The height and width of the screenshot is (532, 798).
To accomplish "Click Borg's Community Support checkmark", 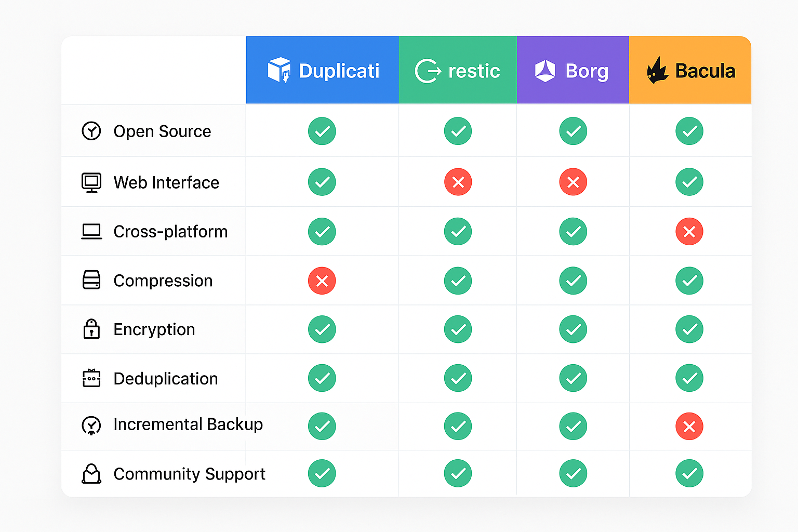I will click(573, 473).
